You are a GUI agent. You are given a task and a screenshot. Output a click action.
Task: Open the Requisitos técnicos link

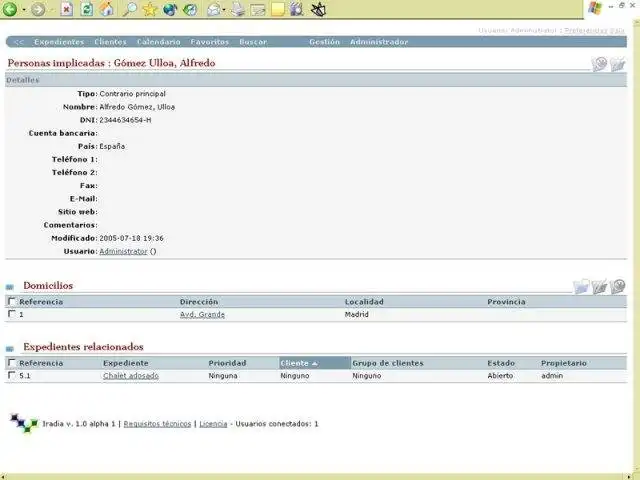click(x=157, y=424)
